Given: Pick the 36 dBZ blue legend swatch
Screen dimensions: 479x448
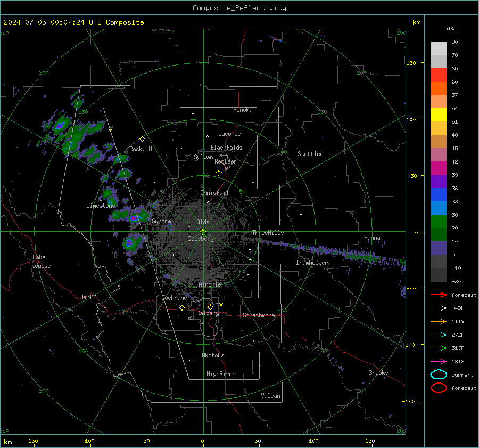Looking at the screenshot, I should coord(439,195).
